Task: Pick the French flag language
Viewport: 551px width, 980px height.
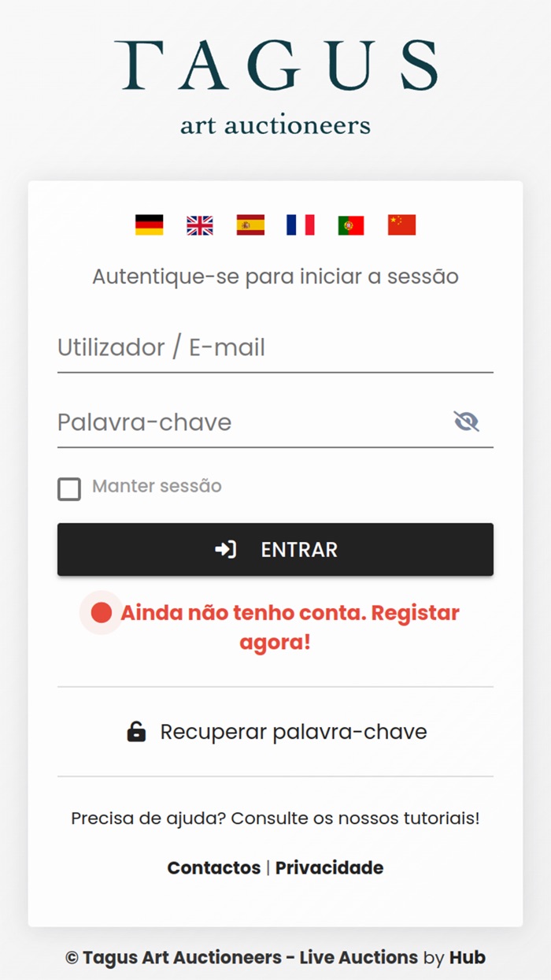Action: (x=301, y=225)
